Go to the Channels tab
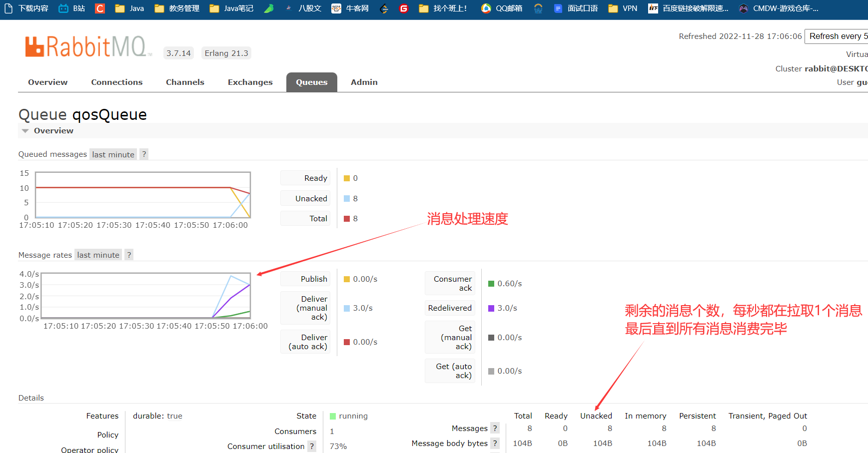The width and height of the screenshot is (868, 453). tap(185, 82)
